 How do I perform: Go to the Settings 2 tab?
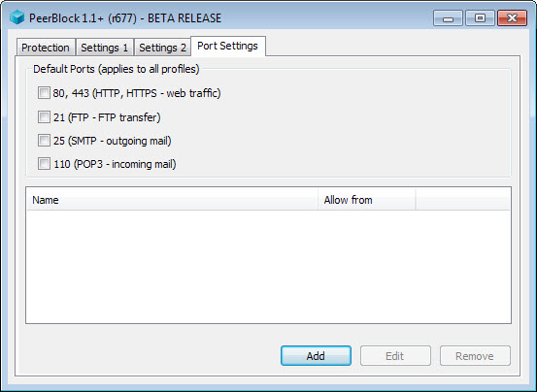point(163,48)
